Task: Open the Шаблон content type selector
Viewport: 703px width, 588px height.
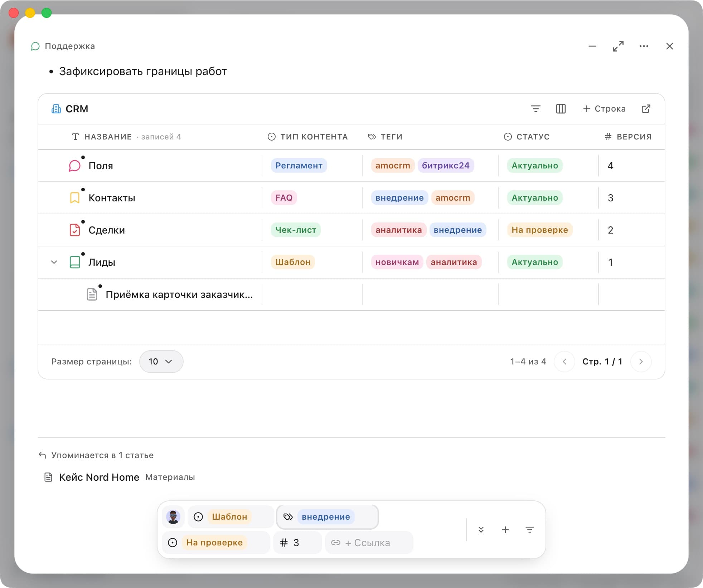Action: (x=231, y=517)
